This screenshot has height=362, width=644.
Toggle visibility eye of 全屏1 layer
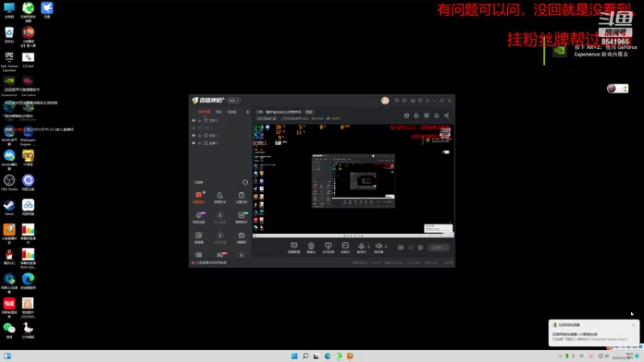pos(193,143)
